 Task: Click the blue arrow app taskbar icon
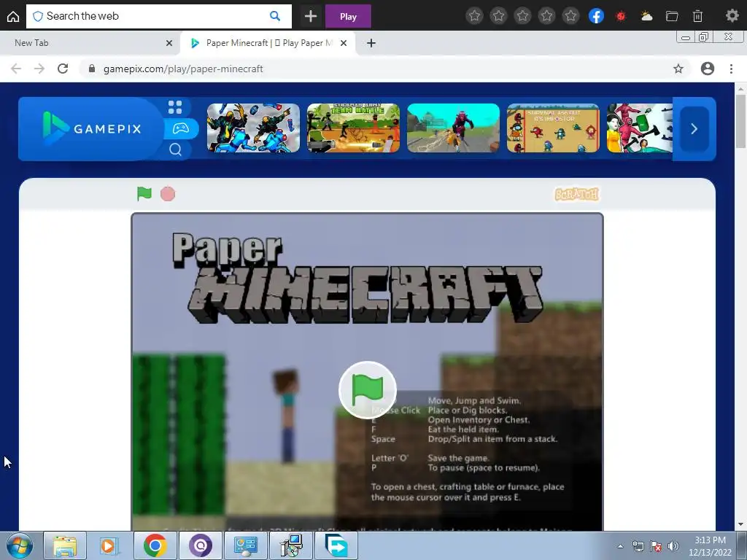(x=336, y=545)
